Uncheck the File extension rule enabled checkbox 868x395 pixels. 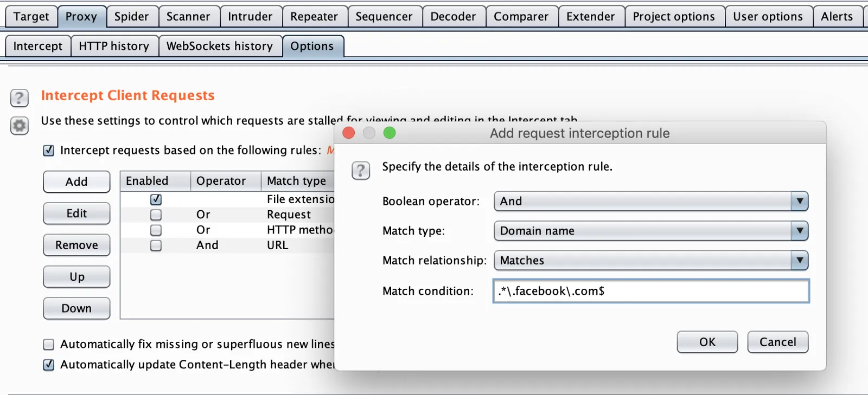(156, 199)
